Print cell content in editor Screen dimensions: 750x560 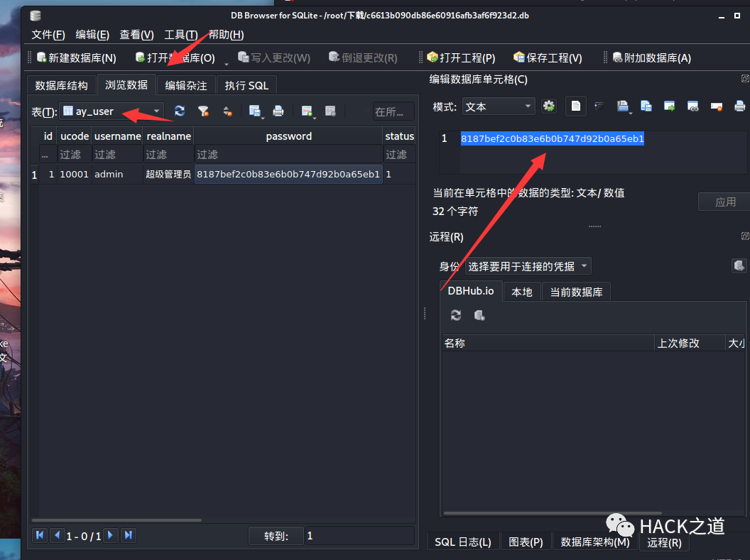pyautogui.click(x=739, y=106)
